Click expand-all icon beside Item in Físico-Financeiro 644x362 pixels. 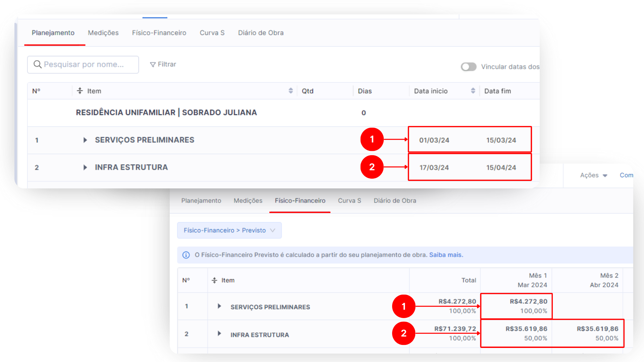214,280
